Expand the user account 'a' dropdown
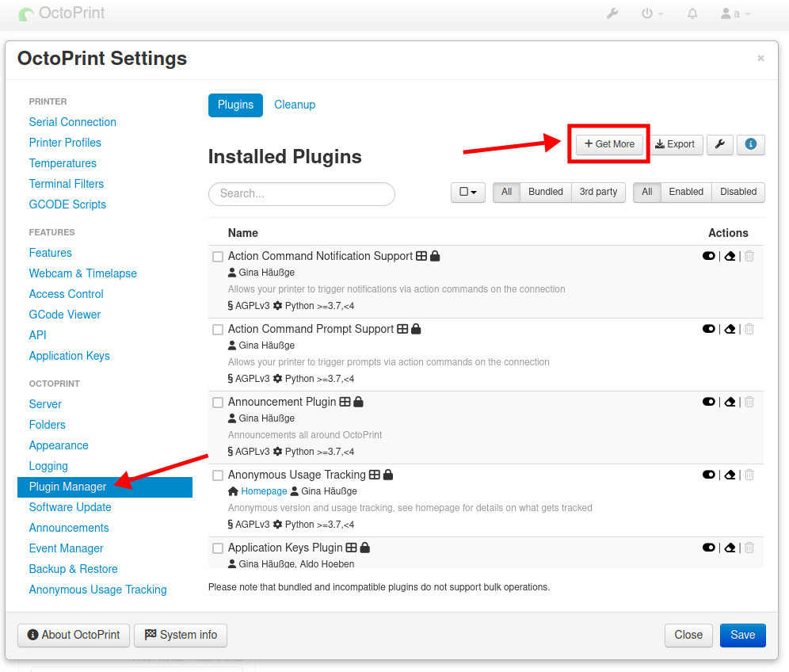This screenshot has height=672, width=789. coord(735,13)
